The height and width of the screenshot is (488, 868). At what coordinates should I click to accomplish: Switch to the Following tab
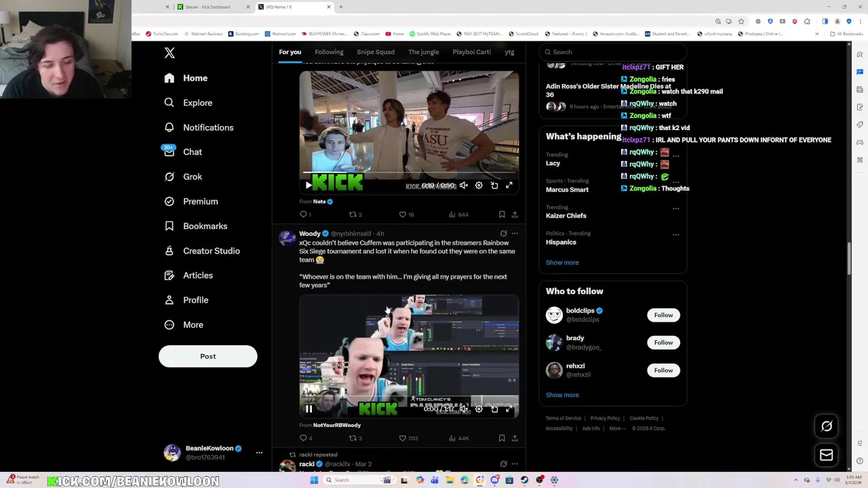point(329,52)
